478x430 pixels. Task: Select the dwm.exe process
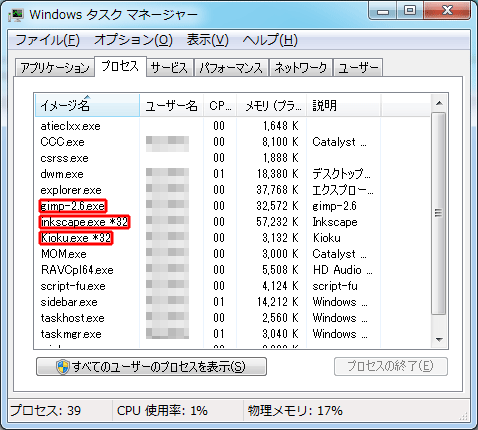tap(62, 174)
